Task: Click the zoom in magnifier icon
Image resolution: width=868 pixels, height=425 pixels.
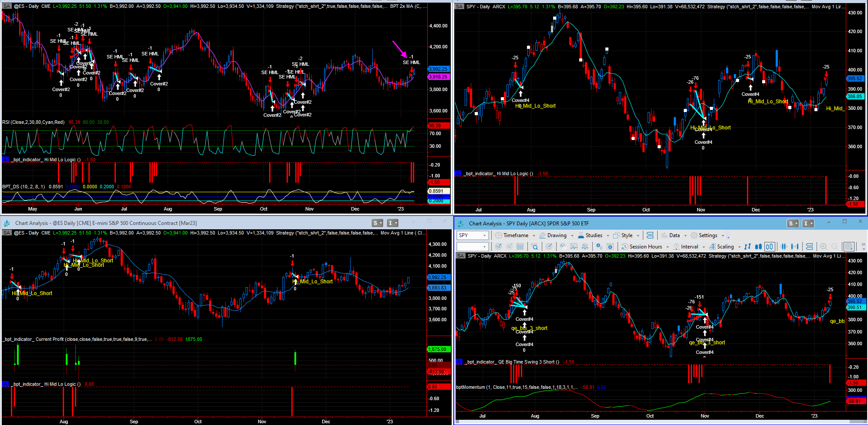Action: (x=823, y=247)
